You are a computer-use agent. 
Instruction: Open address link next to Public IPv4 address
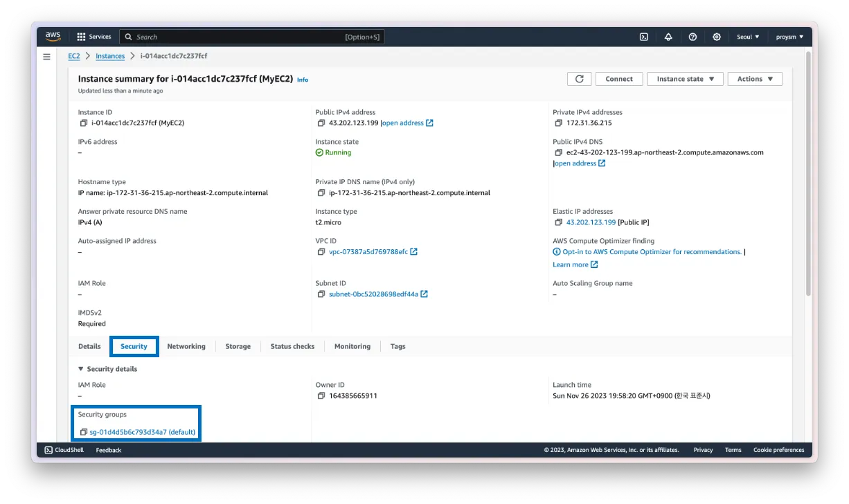(x=408, y=123)
